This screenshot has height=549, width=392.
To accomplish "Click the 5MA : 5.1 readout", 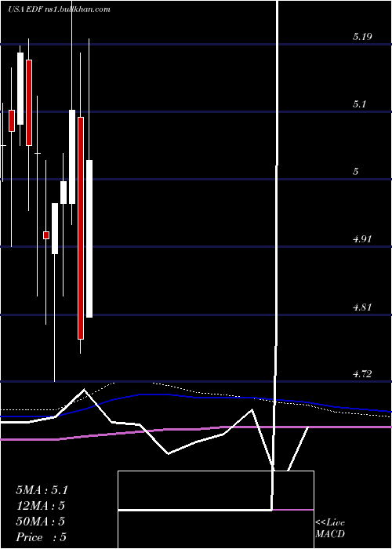I will pos(42,490).
